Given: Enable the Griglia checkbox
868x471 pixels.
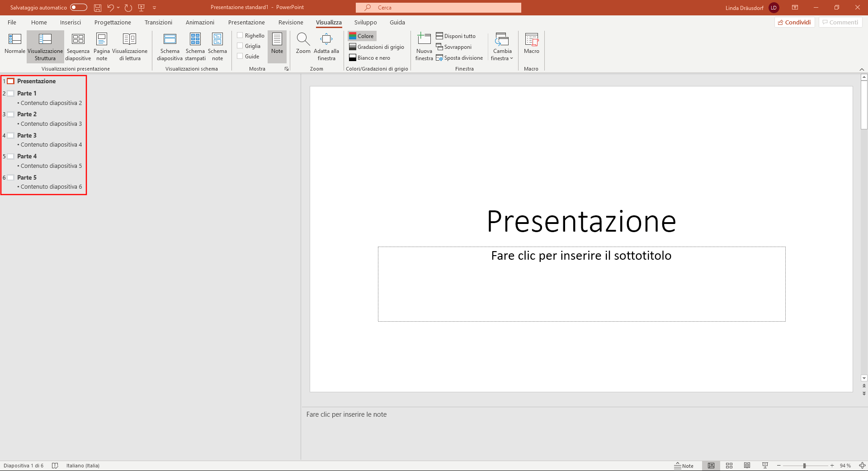Looking at the screenshot, I should pos(240,46).
